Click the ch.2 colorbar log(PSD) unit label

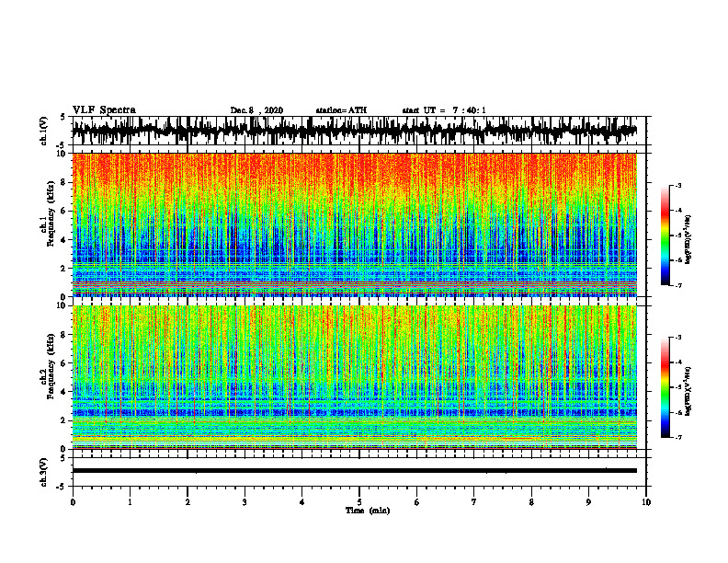point(688,391)
